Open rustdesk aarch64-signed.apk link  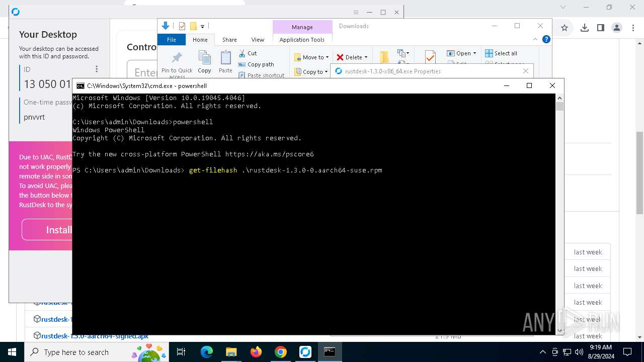coord(95,336)
